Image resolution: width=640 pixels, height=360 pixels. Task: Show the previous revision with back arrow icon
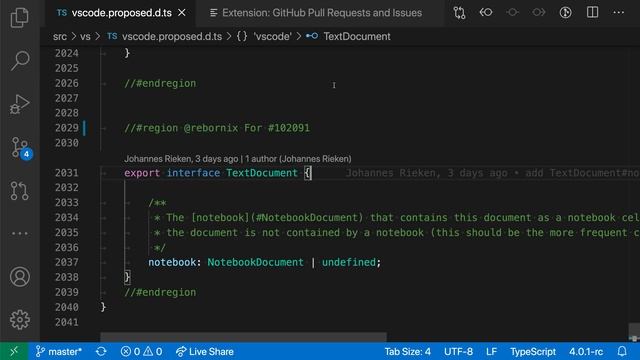(486, 13)
